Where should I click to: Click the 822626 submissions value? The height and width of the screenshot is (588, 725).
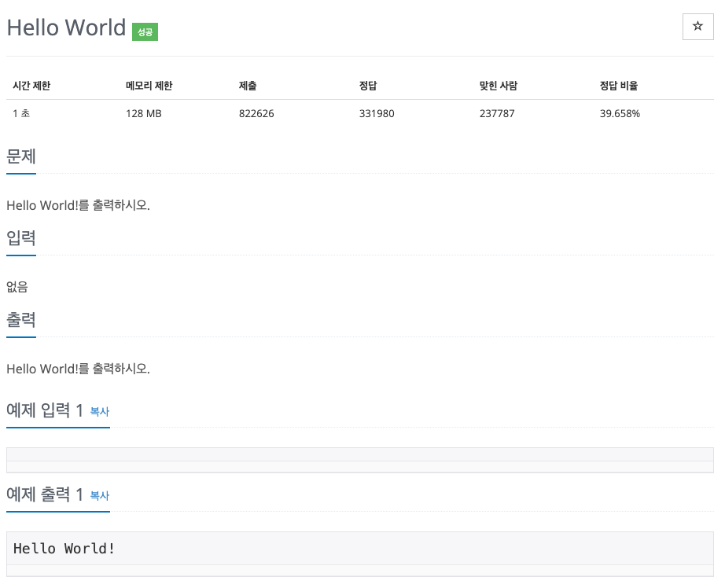pyautogui.click(x=256, y=113)
